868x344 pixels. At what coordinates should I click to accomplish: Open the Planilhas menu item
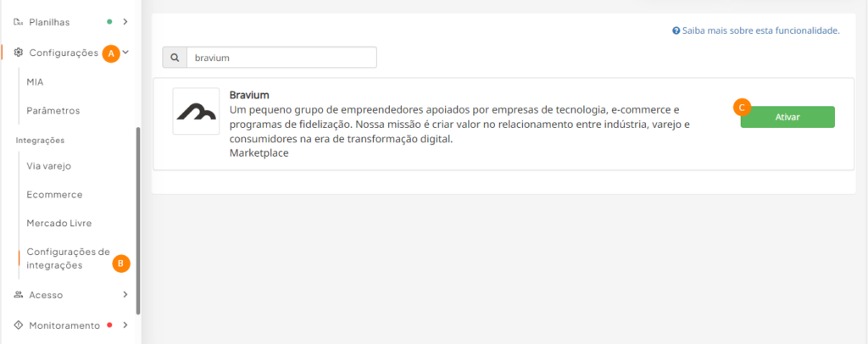coord(49,22)
